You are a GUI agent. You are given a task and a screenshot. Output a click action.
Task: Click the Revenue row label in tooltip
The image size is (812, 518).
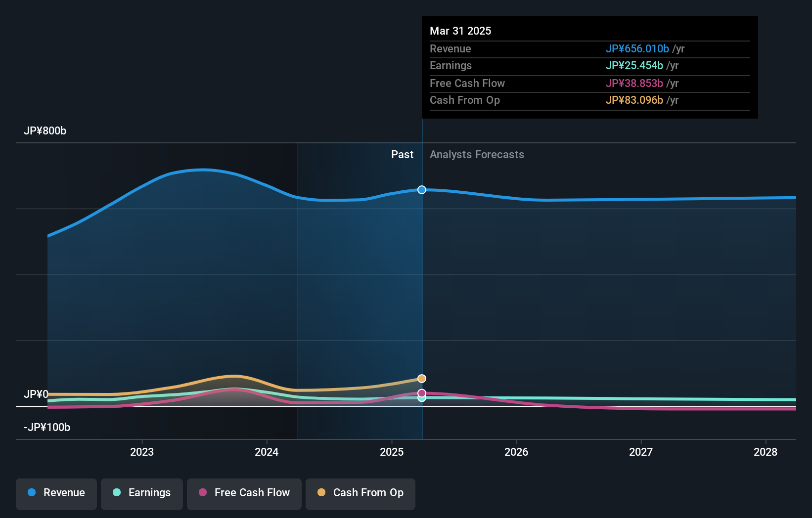[x=450, y=49]
